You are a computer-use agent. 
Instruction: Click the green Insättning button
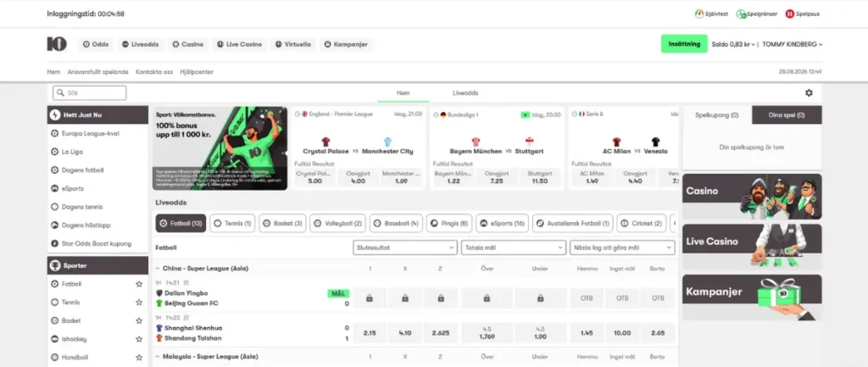point(684,44)
